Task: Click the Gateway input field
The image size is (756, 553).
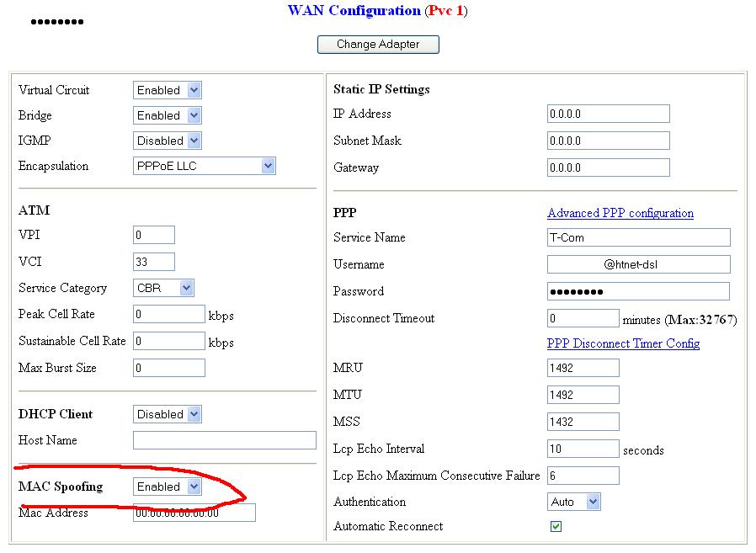Action: coord(609,167)
